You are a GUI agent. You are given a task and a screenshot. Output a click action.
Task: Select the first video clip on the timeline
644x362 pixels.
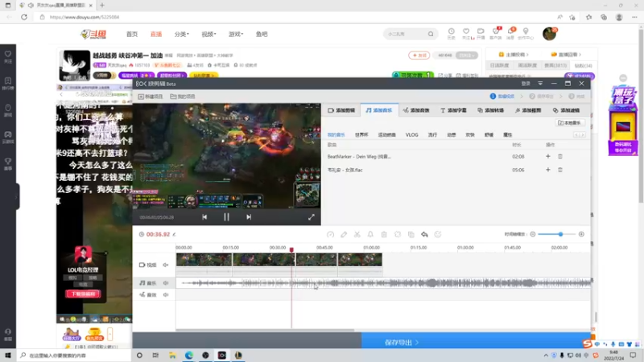point(204,260)
